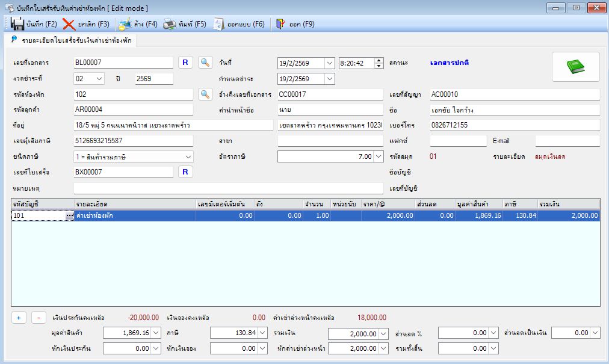Select the room rent receipt details tab
Image resolution: width=609 pixels, height=364 pixels.
(71, 40)
